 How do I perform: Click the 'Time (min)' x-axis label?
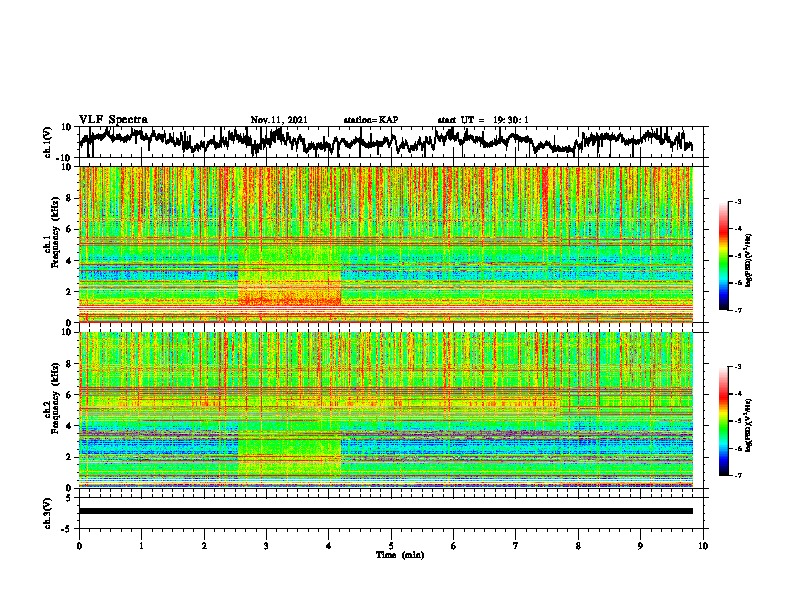pyautogui.click(x=400, y=555)
